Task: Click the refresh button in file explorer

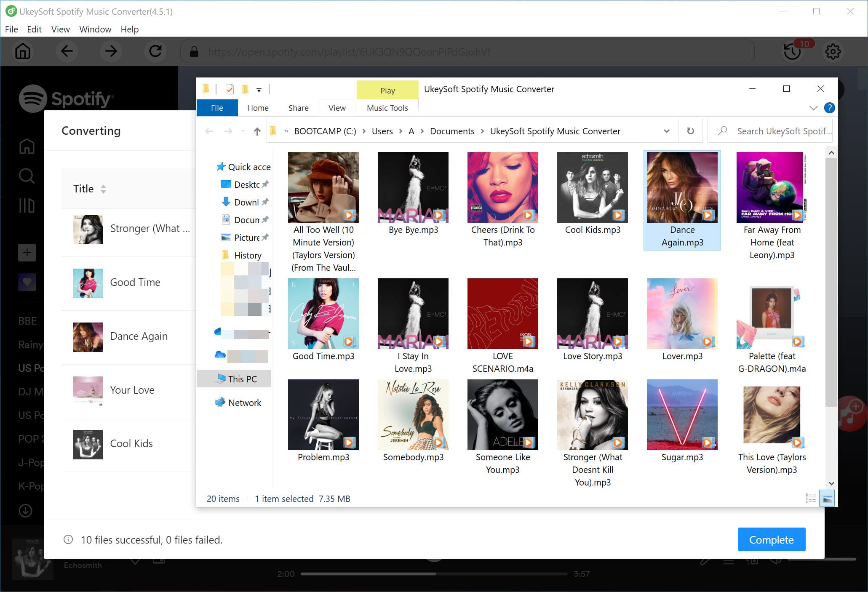Action: pyautogui.click(x=691, y=131)
